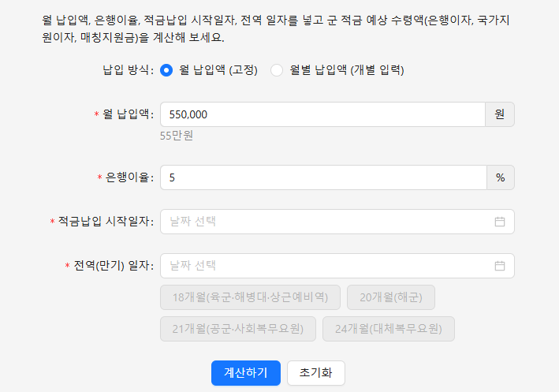Choose the 24개월(대체복무요원) preset button
The image size is (559, 392).
click(x=389, y=329)
